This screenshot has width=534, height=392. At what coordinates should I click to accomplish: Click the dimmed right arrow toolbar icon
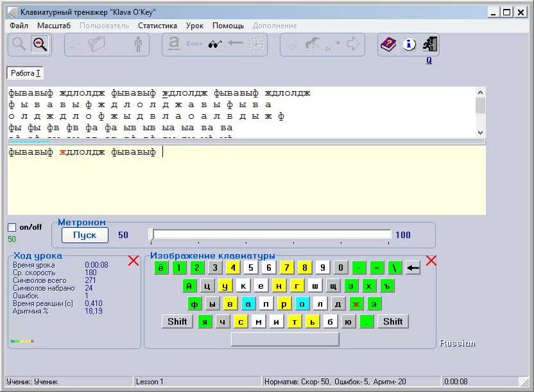353,44
